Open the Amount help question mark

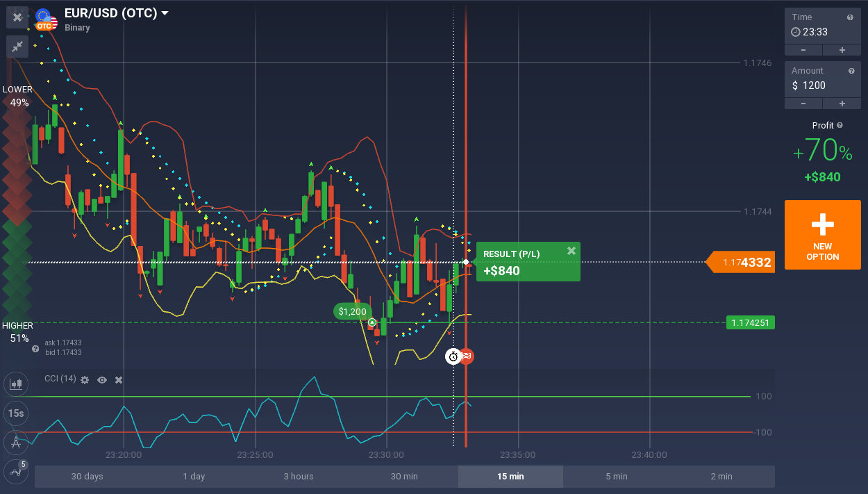(850, 71)
